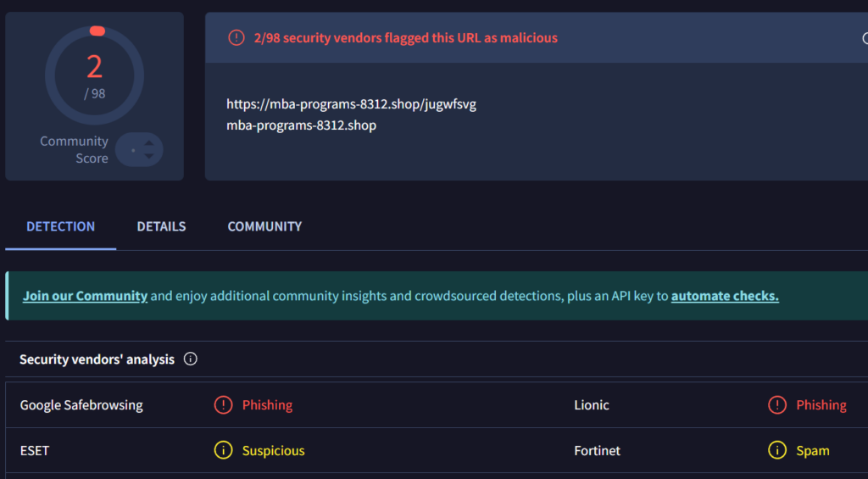Click the 2 / 98 detection score

tap(94, 75)
